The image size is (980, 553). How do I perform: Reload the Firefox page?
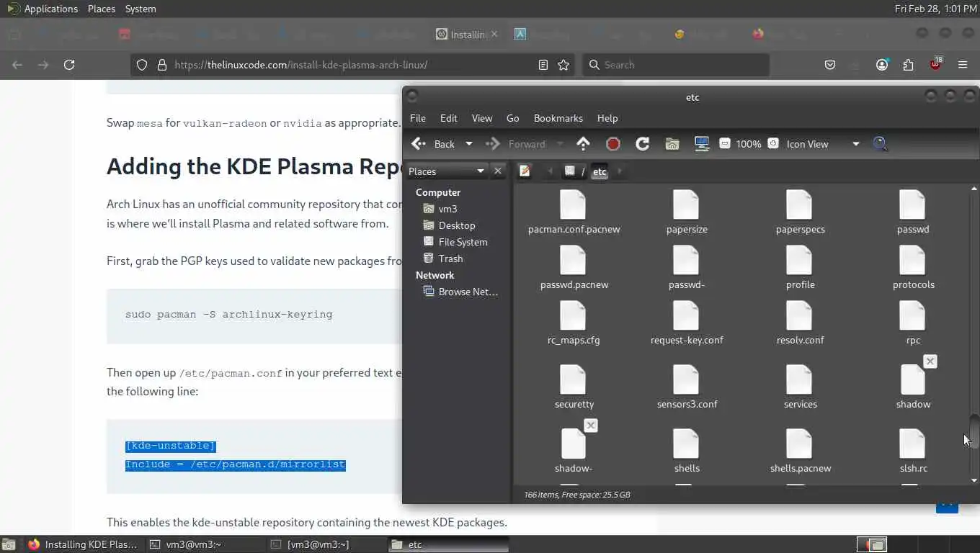(69, 65)
